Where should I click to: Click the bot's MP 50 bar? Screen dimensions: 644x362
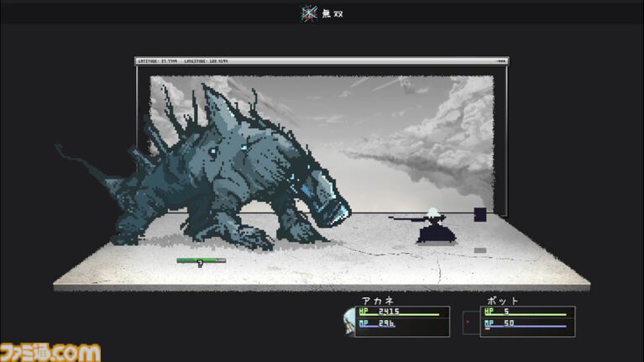click(x=527, y=324)
